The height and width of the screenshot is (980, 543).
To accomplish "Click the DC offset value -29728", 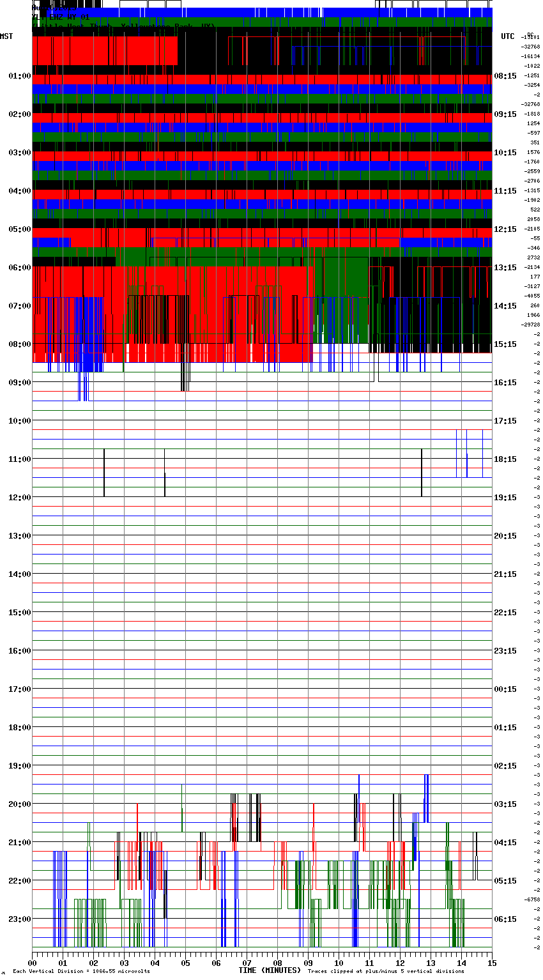I will point(532,325).
